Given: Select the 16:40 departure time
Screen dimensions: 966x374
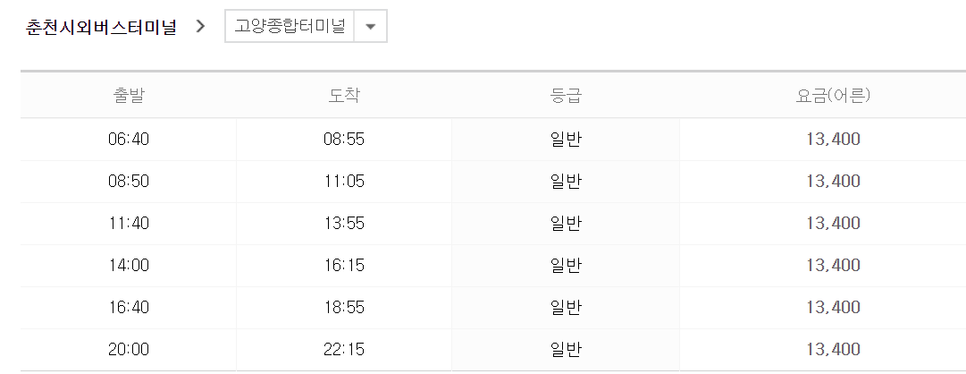Looking at the screenshot, I should (x=129, y=307).
